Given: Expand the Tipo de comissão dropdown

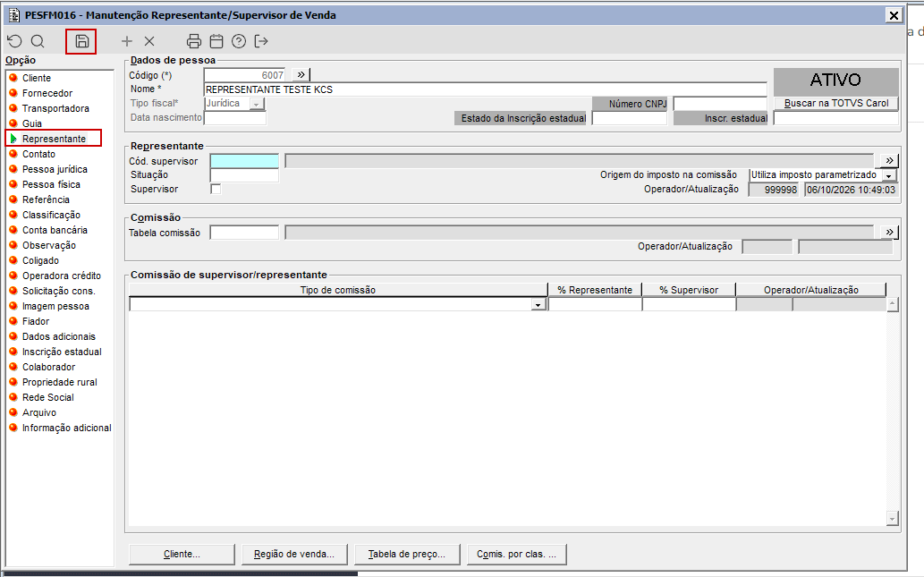Looking at the screenshot, I should 538,305.
